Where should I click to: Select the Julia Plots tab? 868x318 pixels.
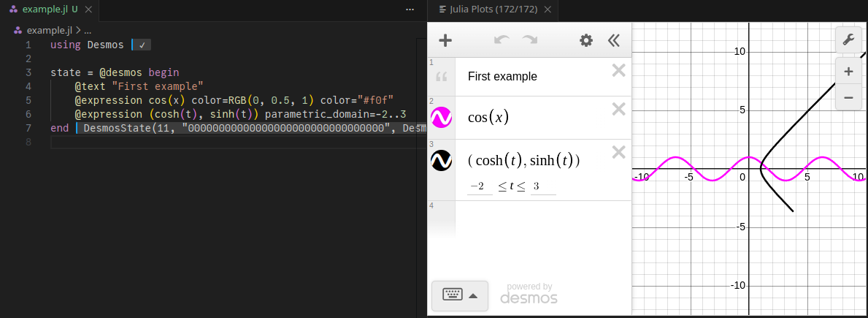click(x=493, y=10)
